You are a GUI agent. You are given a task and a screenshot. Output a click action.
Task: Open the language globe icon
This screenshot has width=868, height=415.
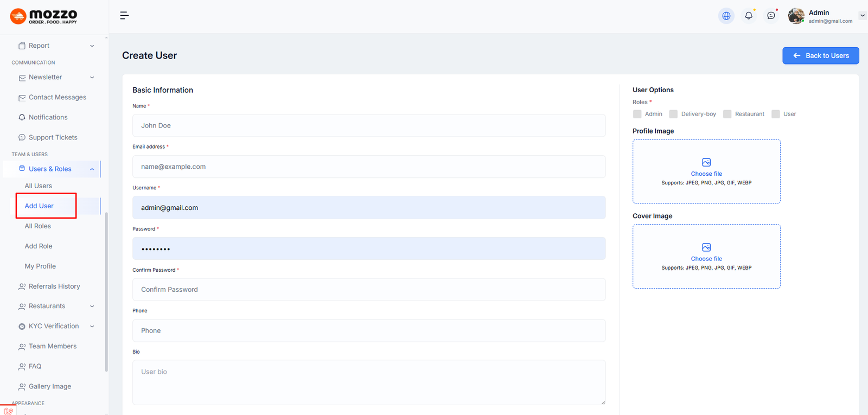click(x=726, y=16)
